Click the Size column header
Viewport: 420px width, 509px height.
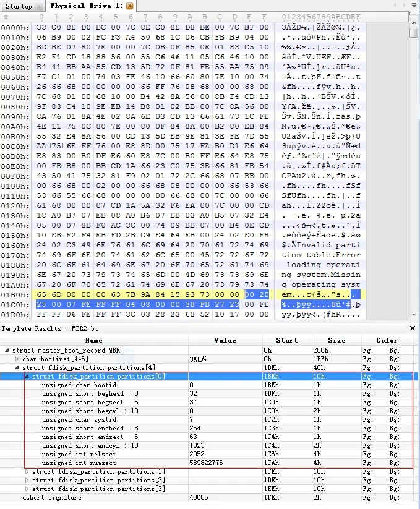[x=336, y=340]
